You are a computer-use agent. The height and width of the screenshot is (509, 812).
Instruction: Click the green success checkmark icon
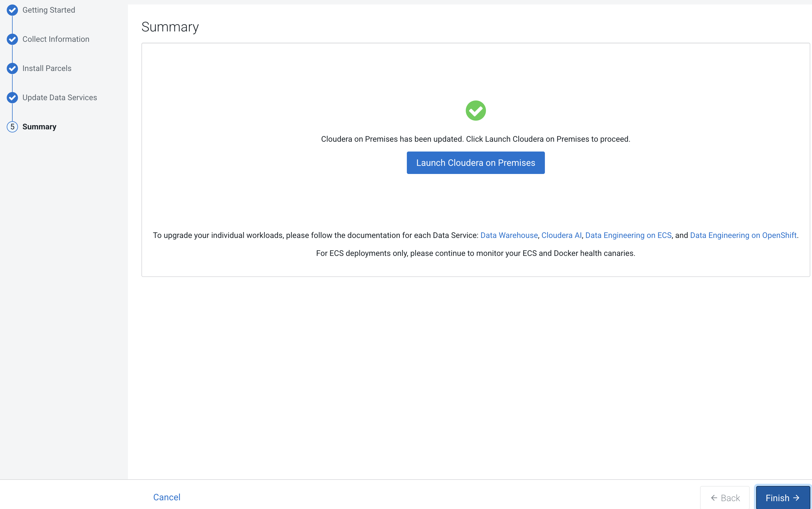pos(475,111)
